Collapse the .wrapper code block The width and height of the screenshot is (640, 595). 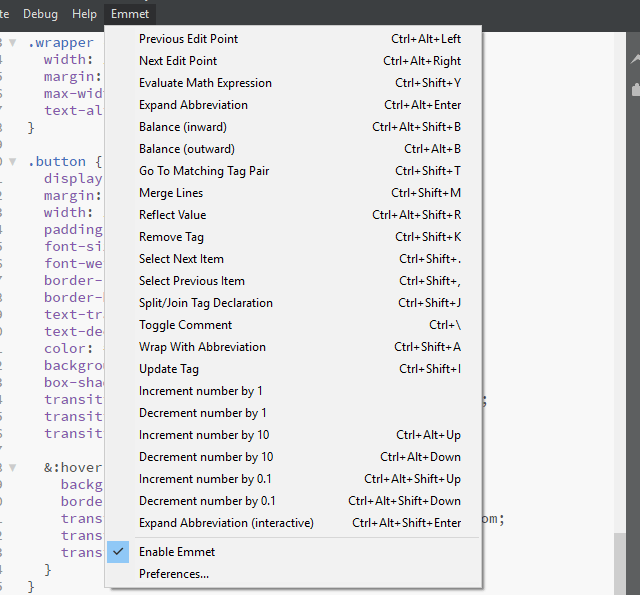coord(12,43)
